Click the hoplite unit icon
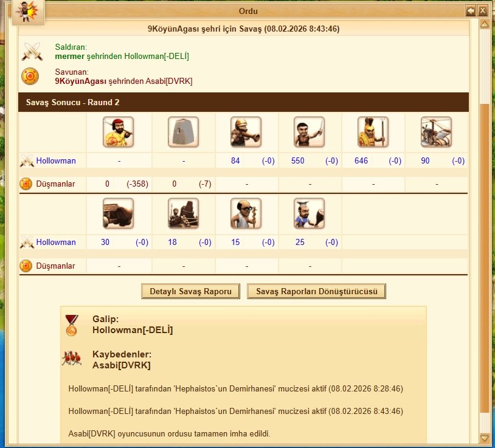Image resolution: width=495 pixels, height=448 pixels. [373, 132]
